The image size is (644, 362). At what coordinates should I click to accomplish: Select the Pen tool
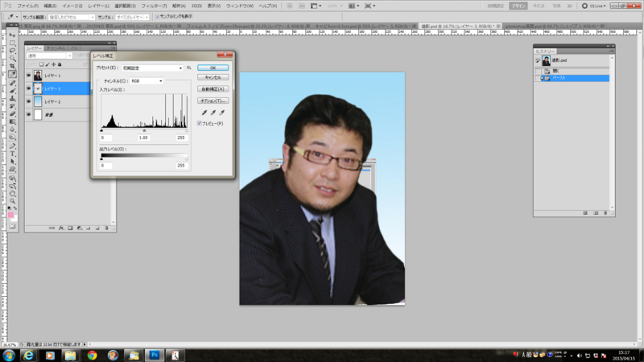pyautogui.click(x=12, y=146)
